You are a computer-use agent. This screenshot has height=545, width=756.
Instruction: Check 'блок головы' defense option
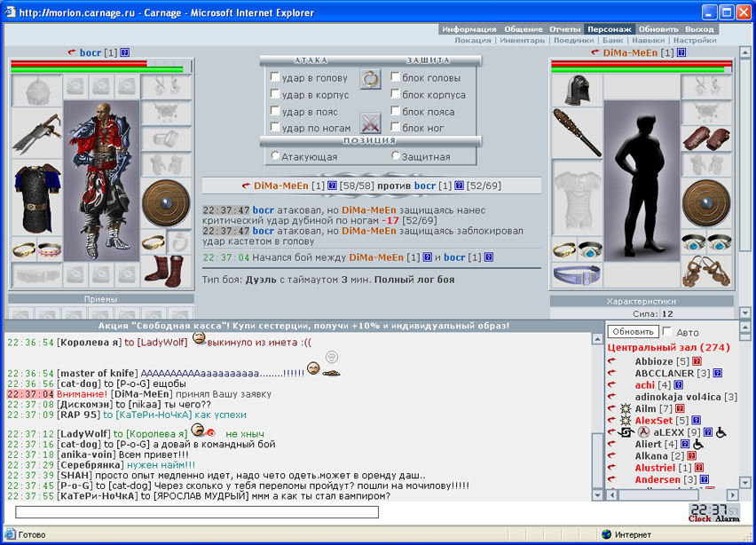[396, 76]
